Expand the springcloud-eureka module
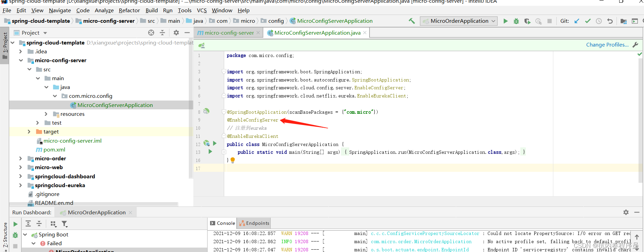644x252 pixels. [21, 185]
